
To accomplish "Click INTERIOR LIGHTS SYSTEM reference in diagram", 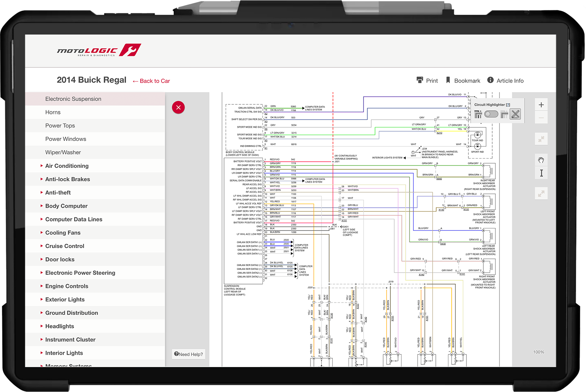I will [387, 158].
